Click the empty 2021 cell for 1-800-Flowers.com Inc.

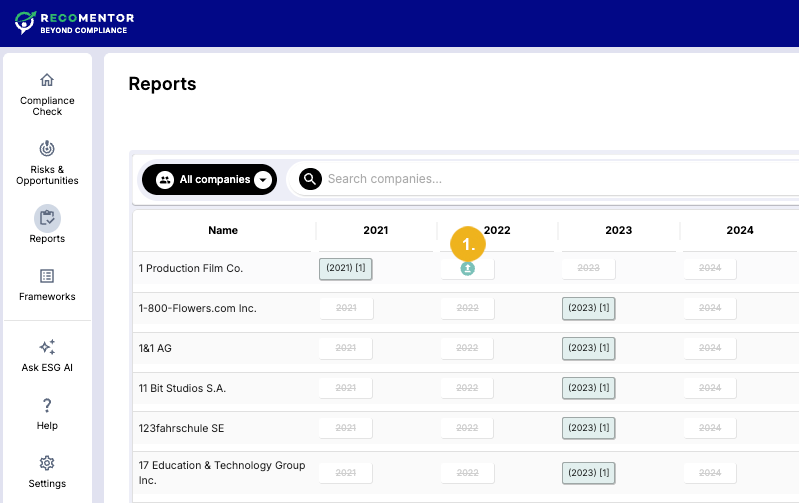click(346, 308)
